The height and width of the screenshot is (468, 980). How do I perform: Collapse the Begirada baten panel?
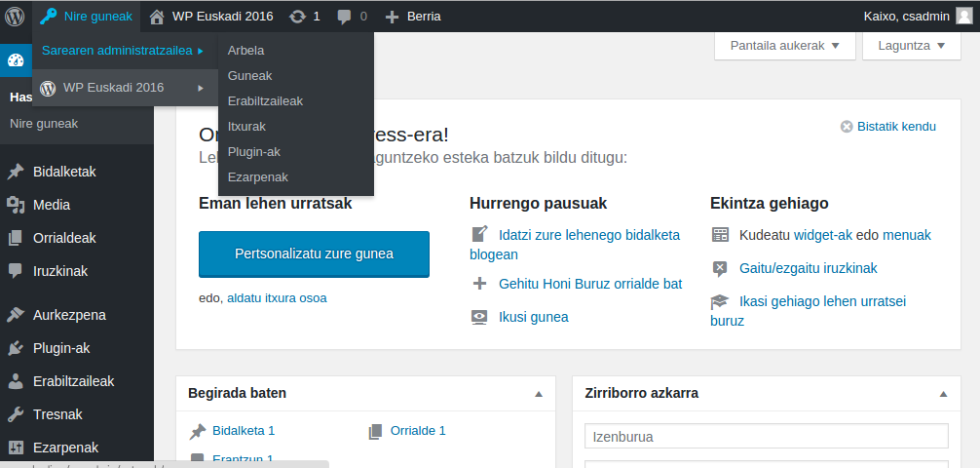tap(539, 394)
